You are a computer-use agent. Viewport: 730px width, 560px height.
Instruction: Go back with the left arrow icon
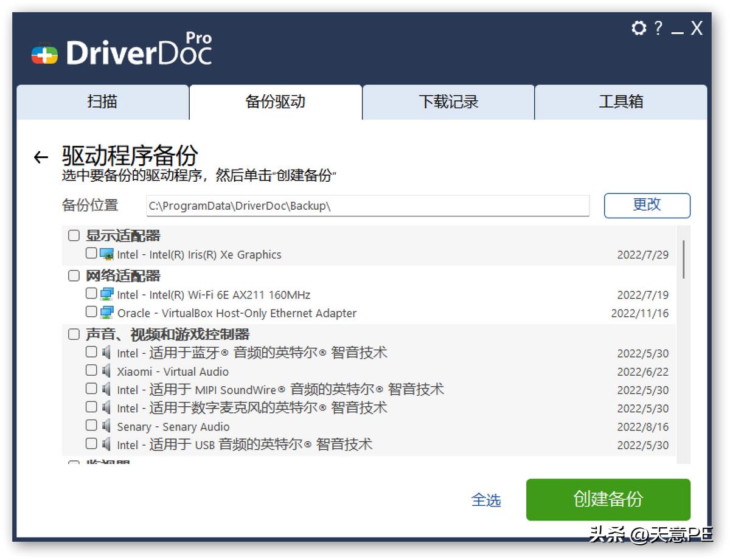[x=41, y=157]
